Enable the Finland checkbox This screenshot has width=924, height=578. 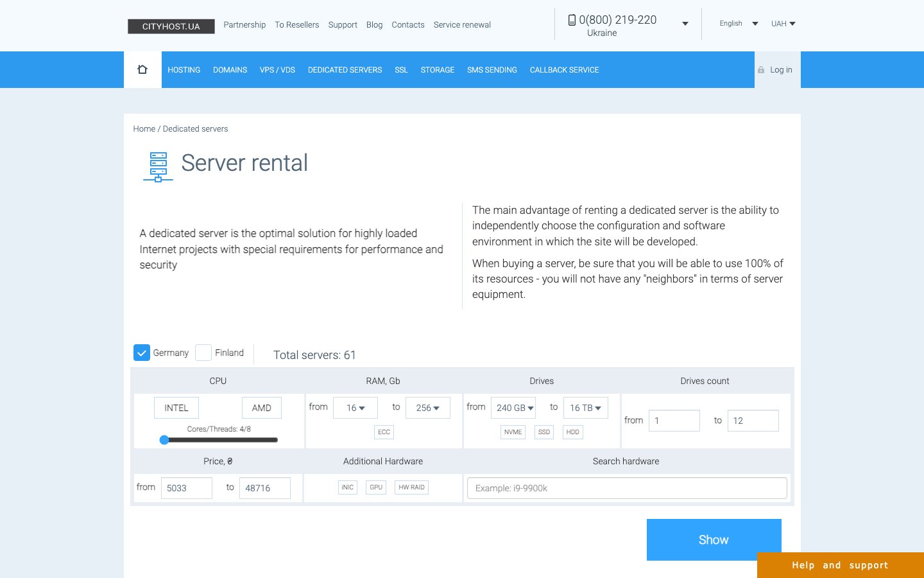tap(203, 353)
